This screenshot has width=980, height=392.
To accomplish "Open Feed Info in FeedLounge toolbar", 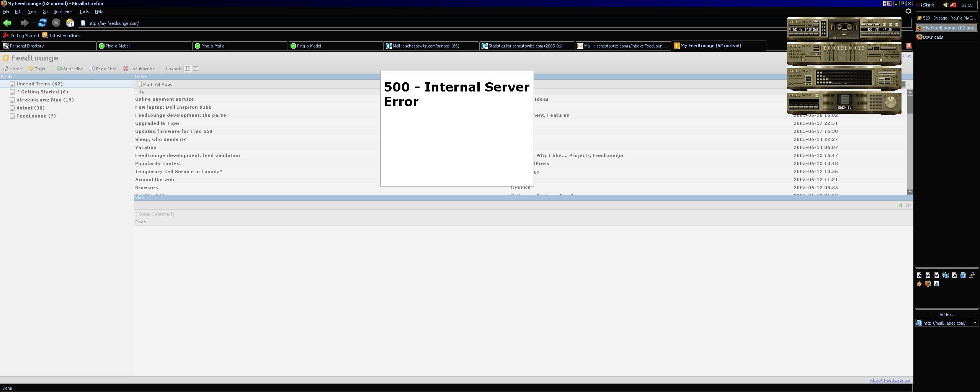I will (x=103, y=69).
